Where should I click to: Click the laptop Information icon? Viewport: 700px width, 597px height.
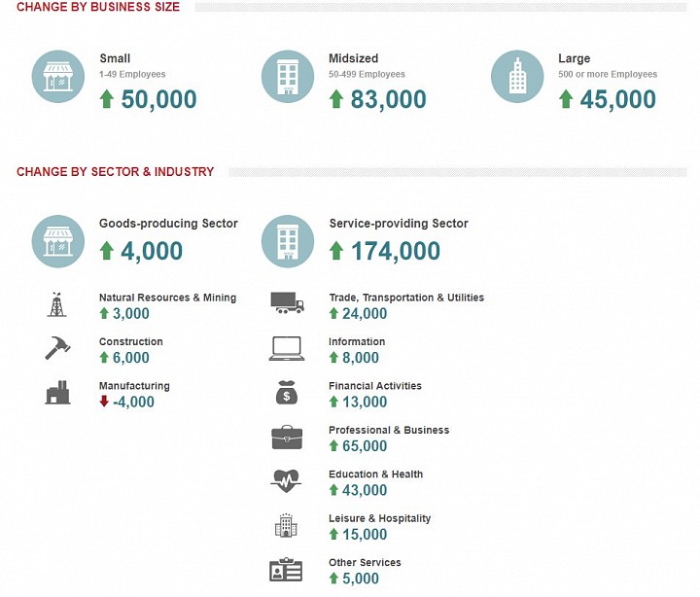(287, 348)
